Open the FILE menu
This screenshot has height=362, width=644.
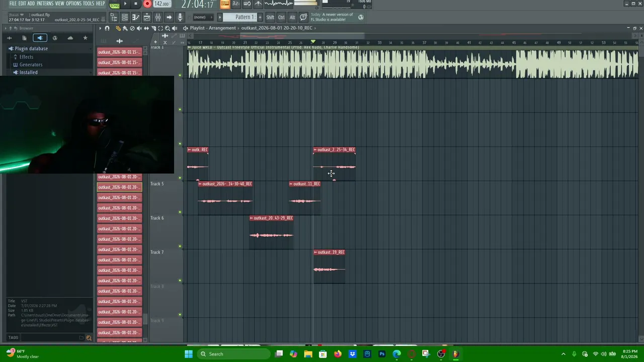coord(13,4)
